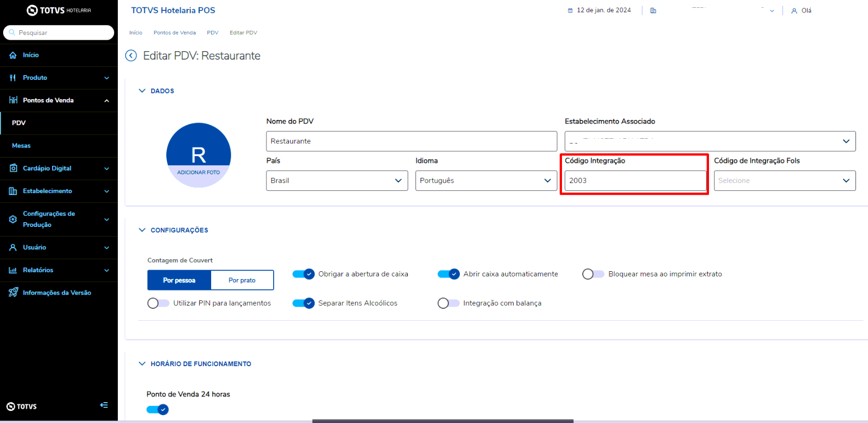Expand the Usuário menu chevron

106,248
